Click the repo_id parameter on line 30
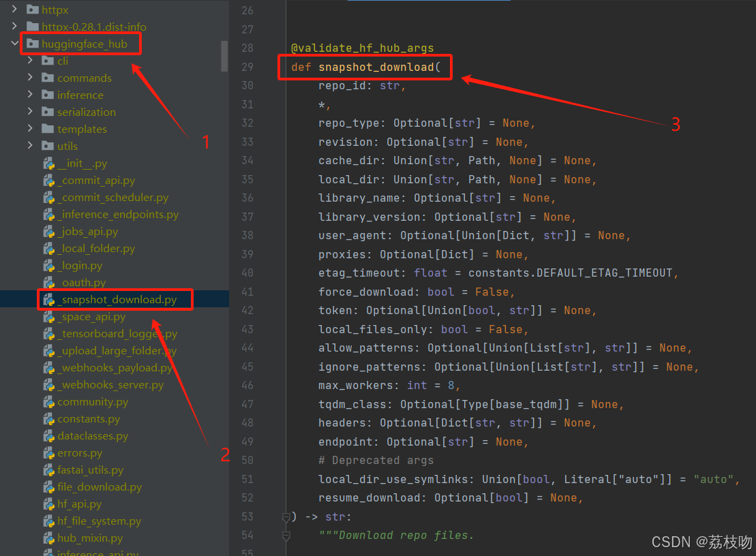The height and width of the screenshot is (556, 756). (342, 86)
